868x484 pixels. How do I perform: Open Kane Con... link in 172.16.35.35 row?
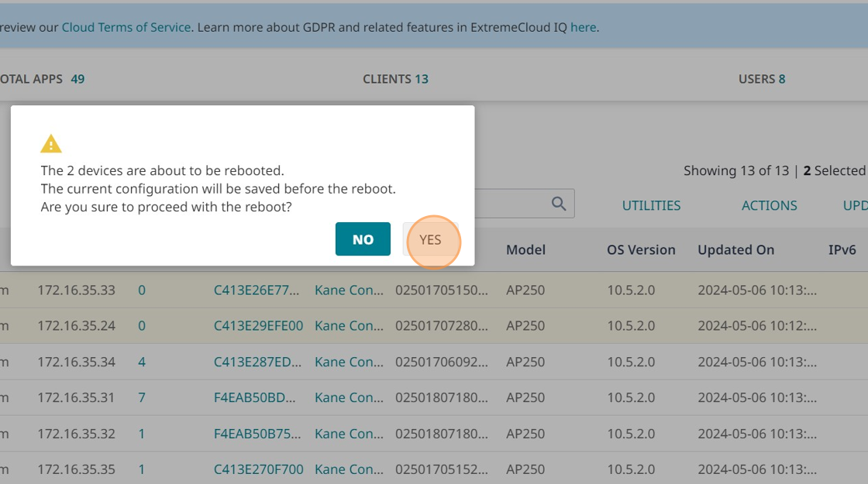(x=349, y=469)
